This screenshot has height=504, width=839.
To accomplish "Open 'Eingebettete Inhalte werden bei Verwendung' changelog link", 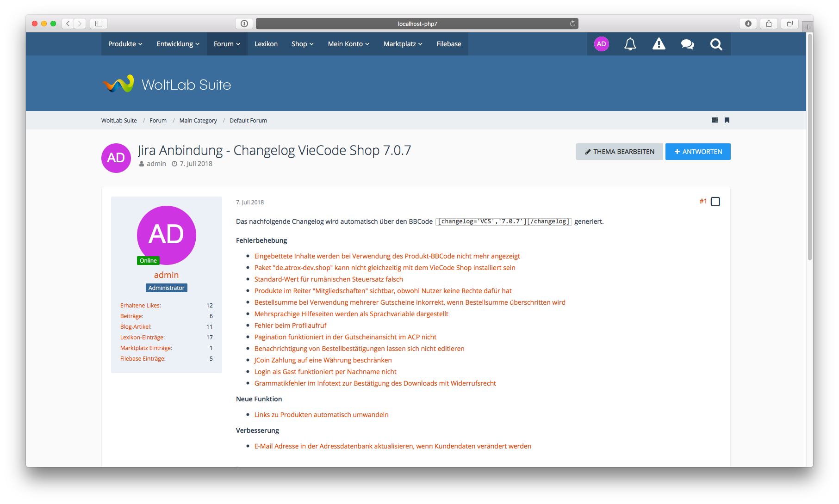I will coord(387,256).
